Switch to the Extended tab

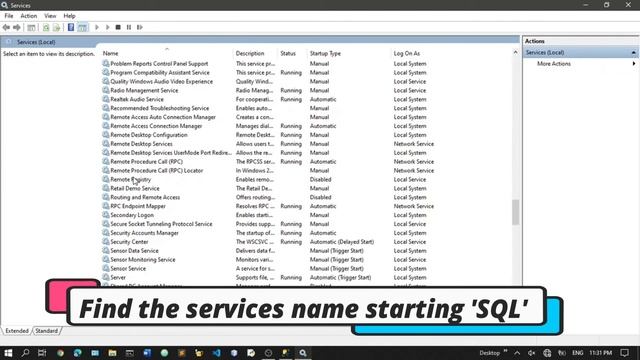17,331
